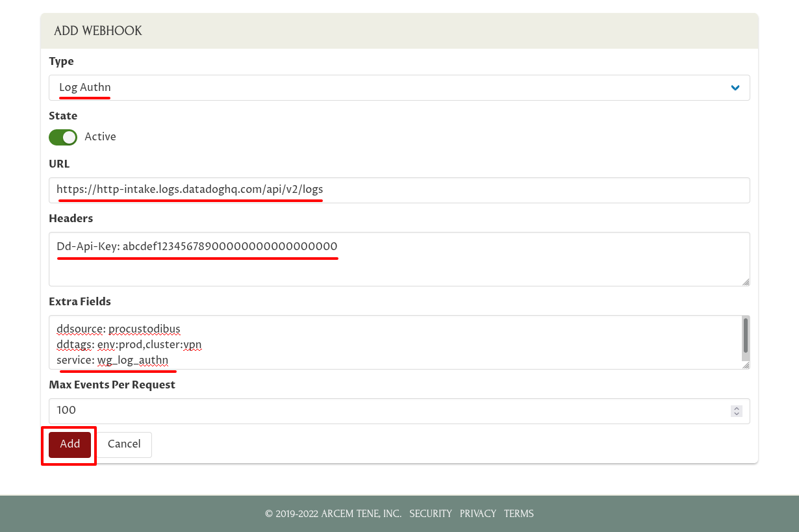Click the Extra Fields scrollbar thumb

[x=746, y=335]
